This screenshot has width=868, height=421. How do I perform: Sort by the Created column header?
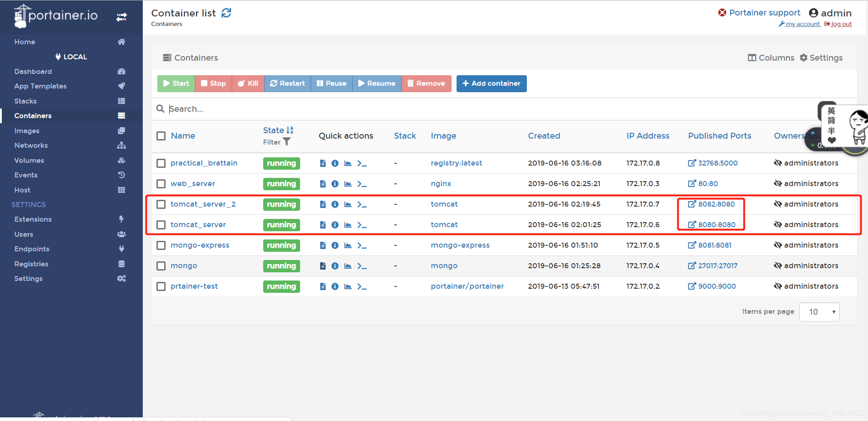544,136
